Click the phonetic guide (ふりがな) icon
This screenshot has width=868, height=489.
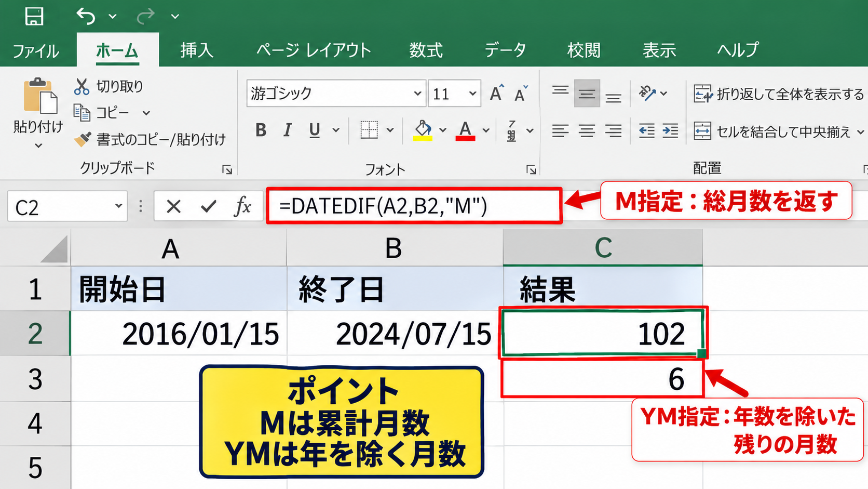[512, 130]
